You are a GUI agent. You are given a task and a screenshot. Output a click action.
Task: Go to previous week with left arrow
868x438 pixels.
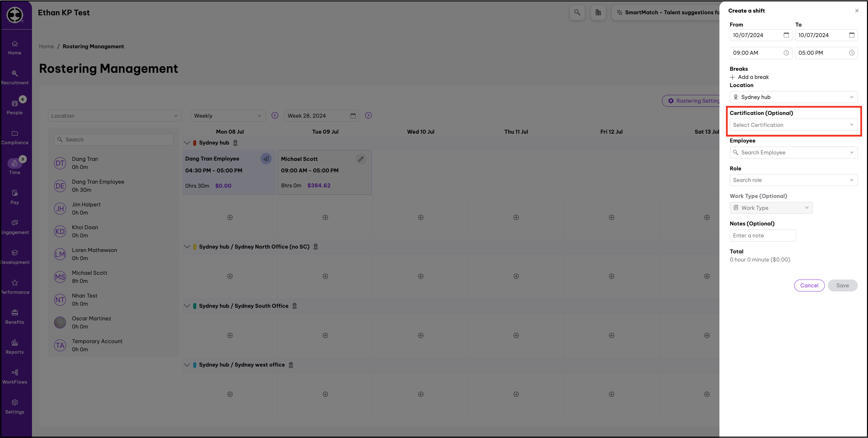tap(275, 116)
